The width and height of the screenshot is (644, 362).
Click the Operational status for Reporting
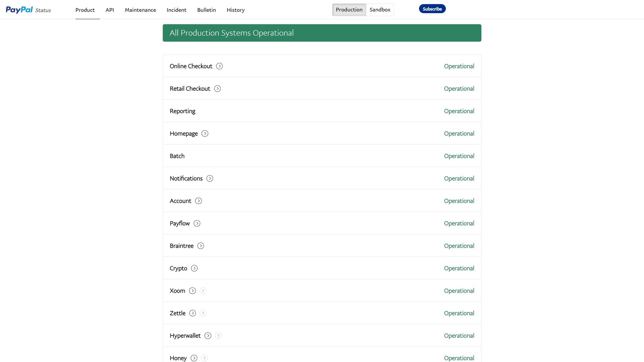459,111
